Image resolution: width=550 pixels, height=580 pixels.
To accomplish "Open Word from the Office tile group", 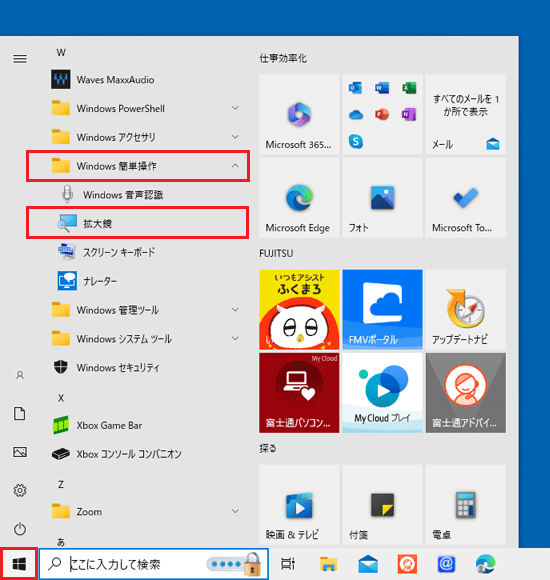I will pos(382,88).
